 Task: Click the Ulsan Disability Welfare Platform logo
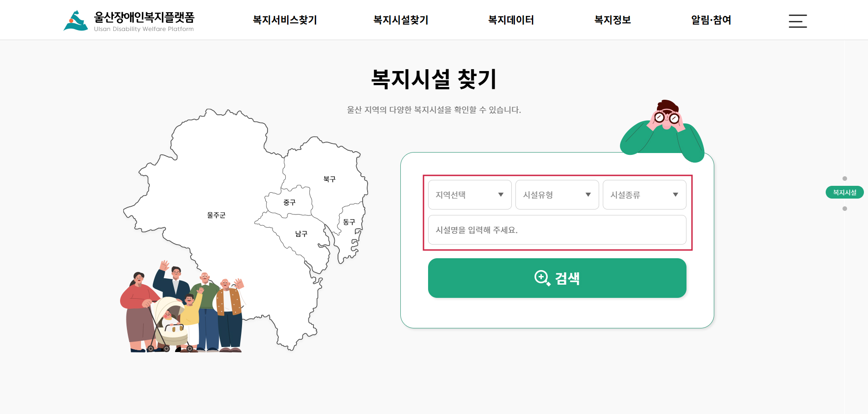point(129,21)
